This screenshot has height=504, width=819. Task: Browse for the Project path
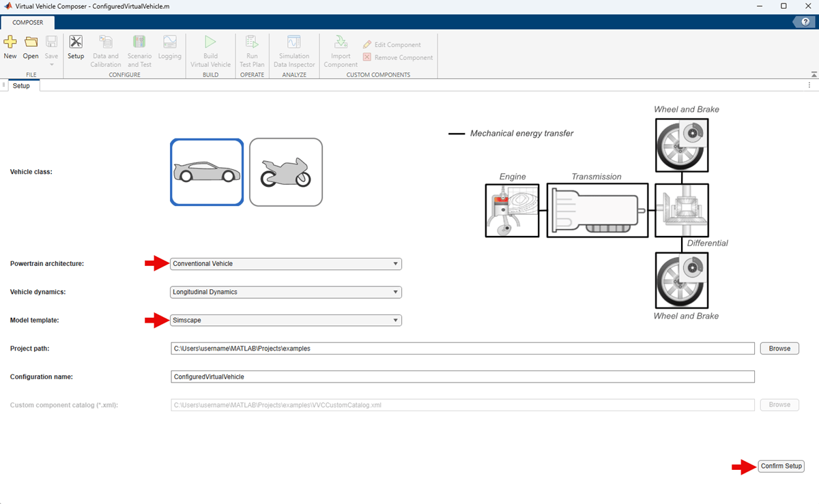point(779,349)
